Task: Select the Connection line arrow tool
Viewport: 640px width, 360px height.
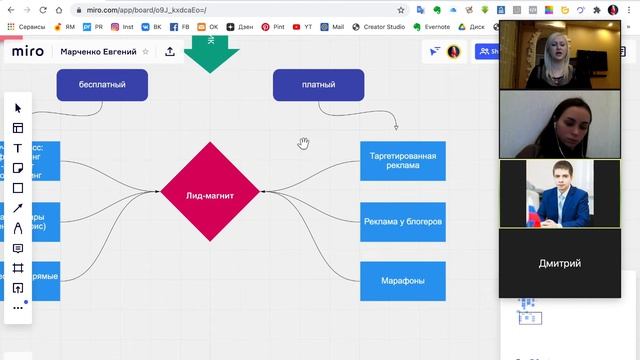Action: pos(18,208)
